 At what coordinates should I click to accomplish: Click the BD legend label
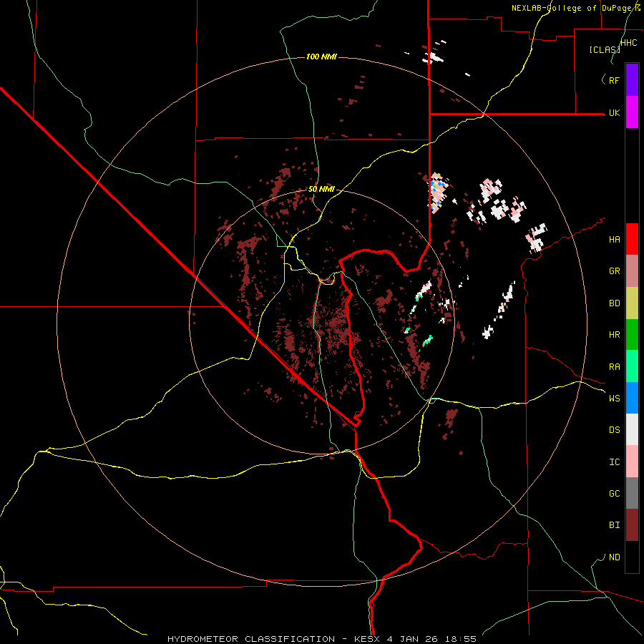(614, 303)
